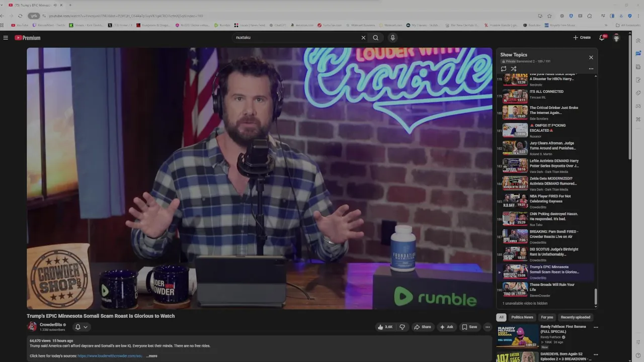The image size is (644, 362).
Task: Open the YouTube guide hamburger menu
Action: [x=6, y=38]
